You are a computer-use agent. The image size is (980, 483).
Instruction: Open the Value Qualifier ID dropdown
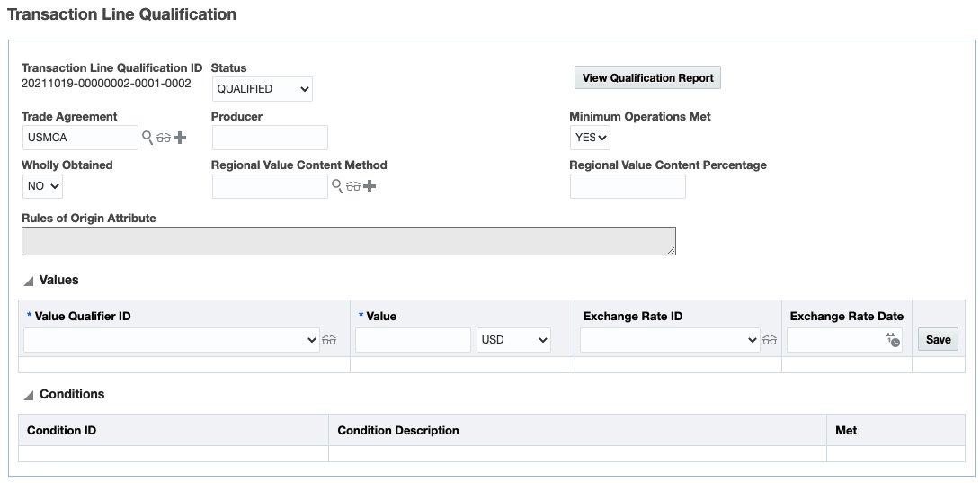172,340
